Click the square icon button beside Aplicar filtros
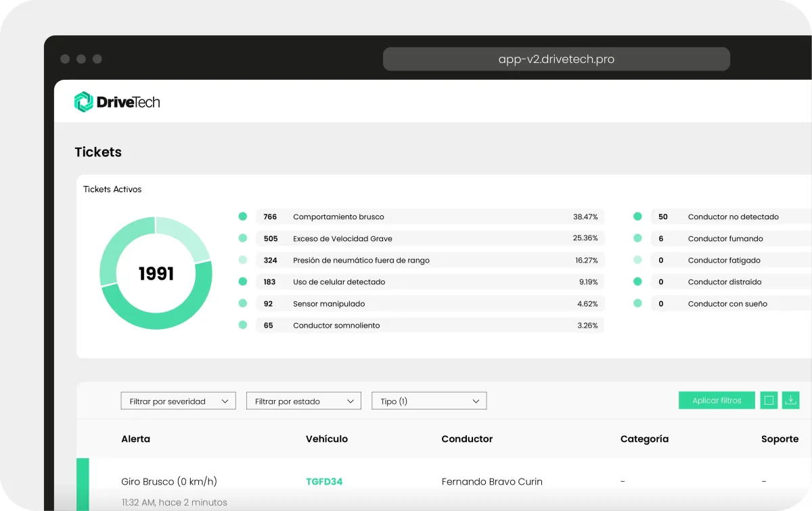 pos(769,401)
